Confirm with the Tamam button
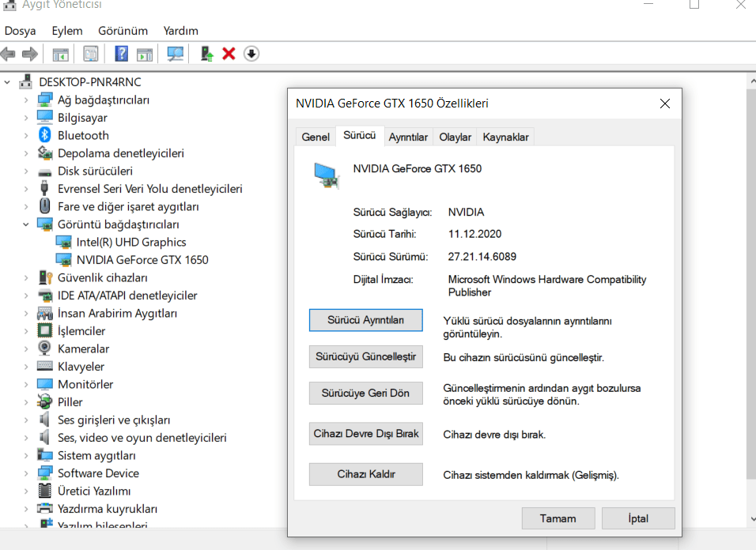The height and width of the screenshot is (550, 756). pyautogui.click(x=558, y=518)
